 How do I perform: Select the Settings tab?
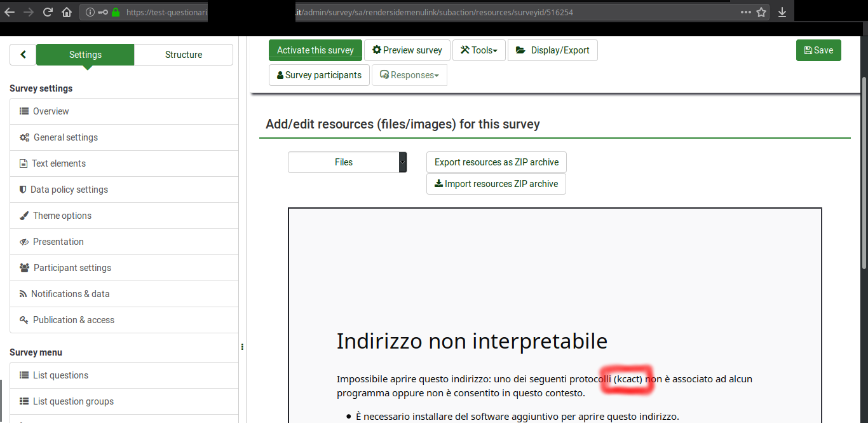tap(85, 55)
